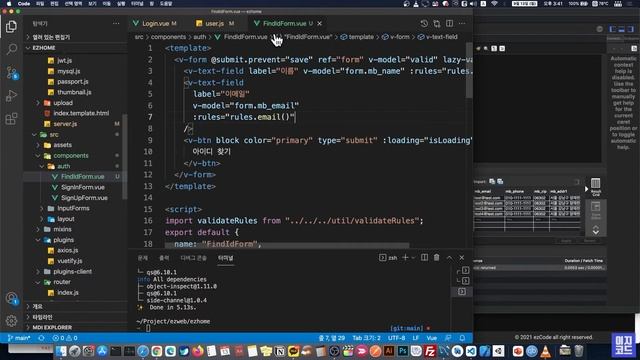Open the Search view in the activity bar
This screenshot has width=640, height=360.
(11, 49)
